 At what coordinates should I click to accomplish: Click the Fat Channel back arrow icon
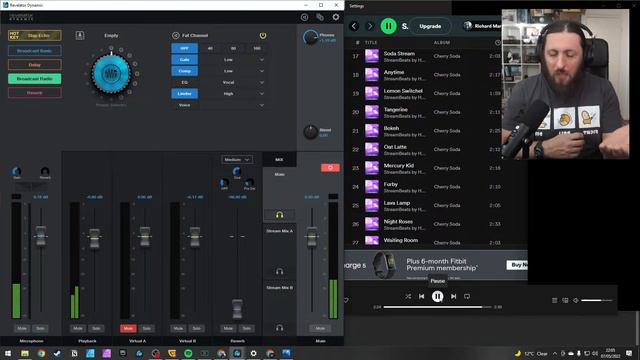(176, 36)
